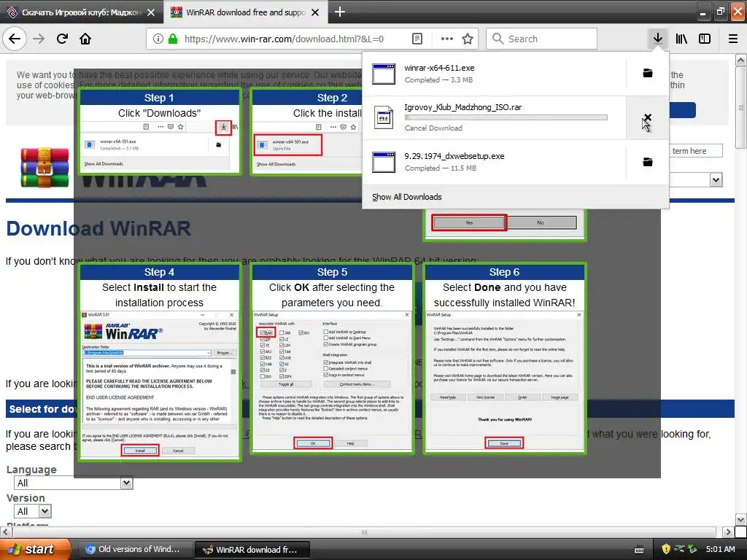The image size is (747, 560).
Task: Click the blue cookie banner button
Action: pos(682,110)
